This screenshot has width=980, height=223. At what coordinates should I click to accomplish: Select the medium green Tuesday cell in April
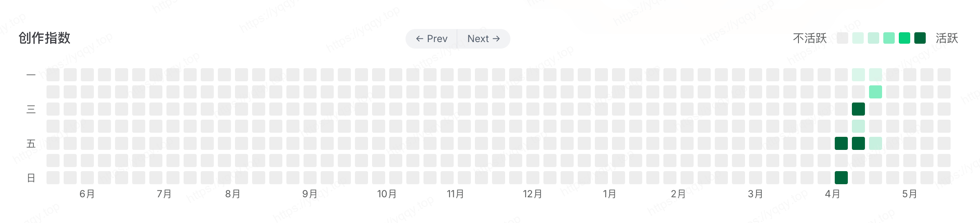[875, 92]
